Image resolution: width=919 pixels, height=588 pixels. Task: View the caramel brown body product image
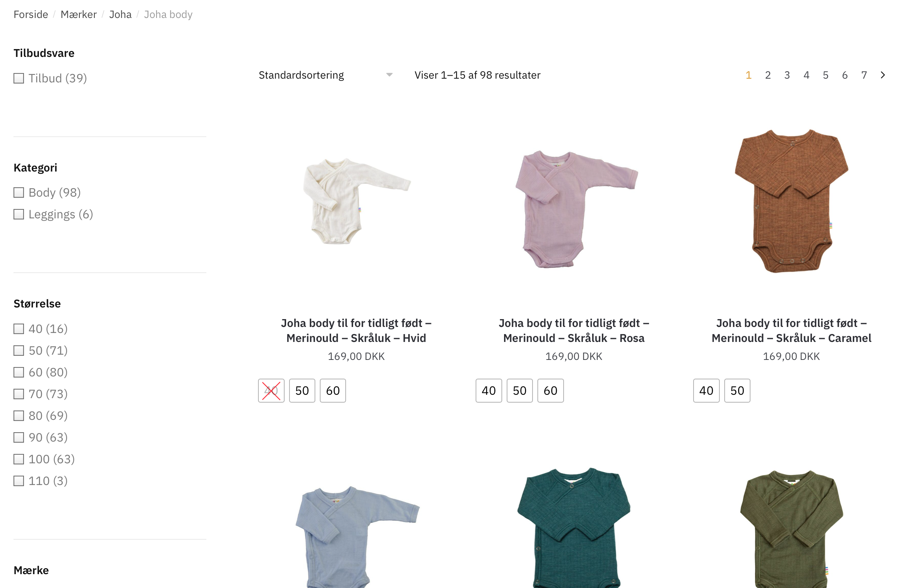pos(791,201)
